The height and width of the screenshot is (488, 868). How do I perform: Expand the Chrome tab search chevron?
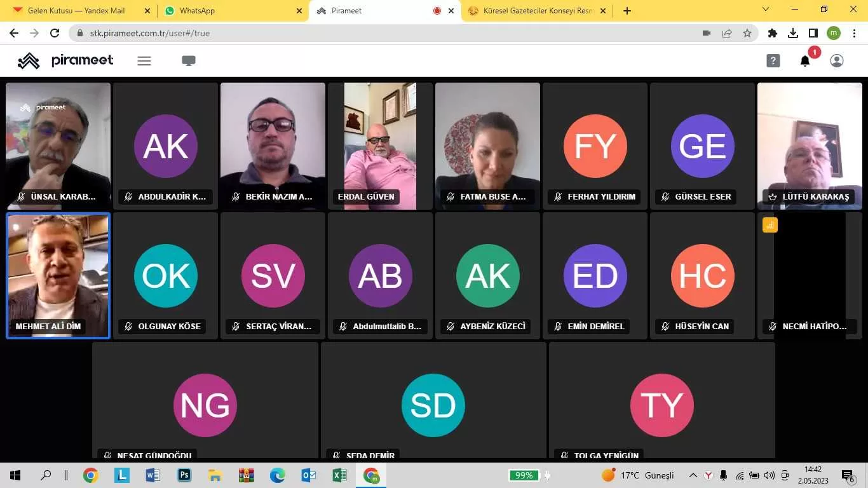(766, 10)
